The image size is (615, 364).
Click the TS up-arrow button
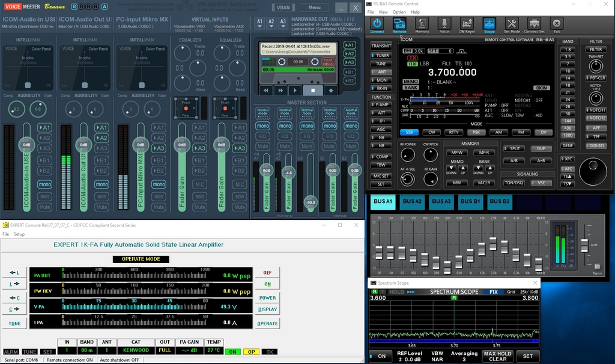pyautogui.click(x=568, y=177)
